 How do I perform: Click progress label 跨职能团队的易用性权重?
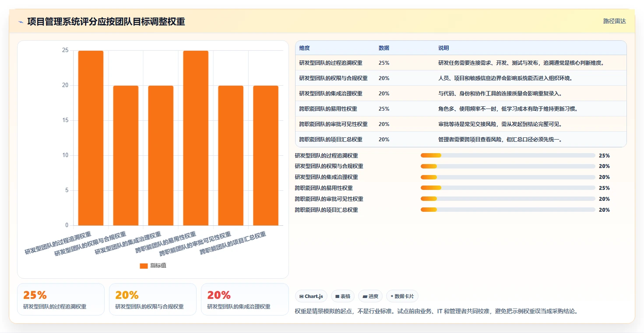click(x=324, y=188)
